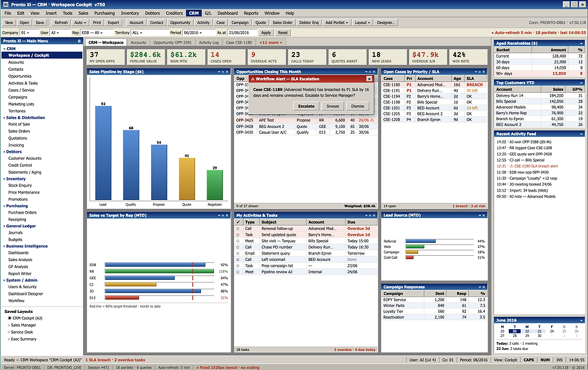Click the Designer... toolbar button
Viewport: 588px width, 370px height.
(386, 23)
